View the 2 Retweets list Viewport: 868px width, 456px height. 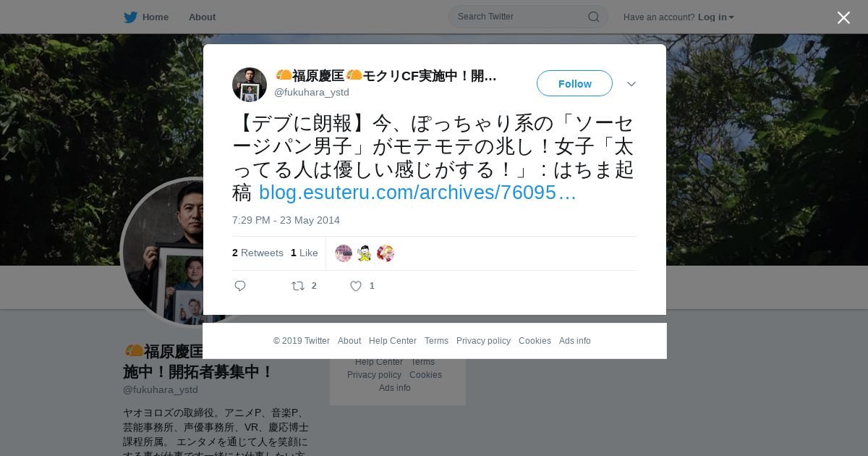258,253
